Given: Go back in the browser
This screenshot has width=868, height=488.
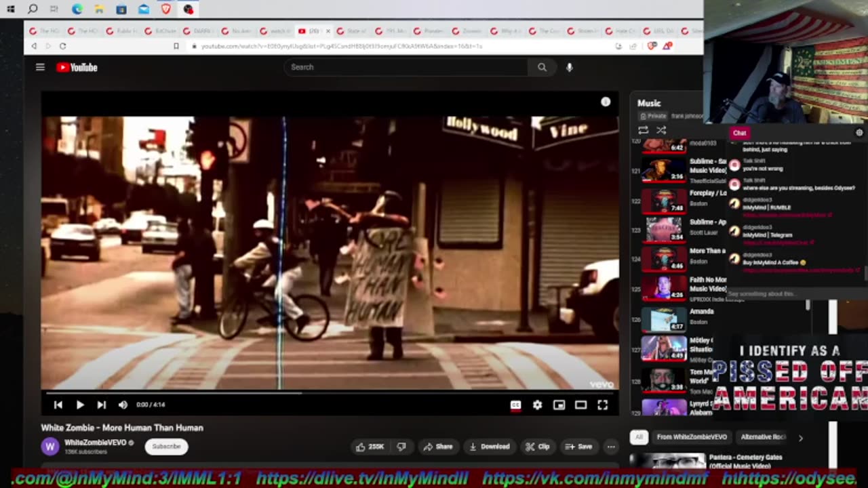Looking at the screenshot, I should 34,46.
